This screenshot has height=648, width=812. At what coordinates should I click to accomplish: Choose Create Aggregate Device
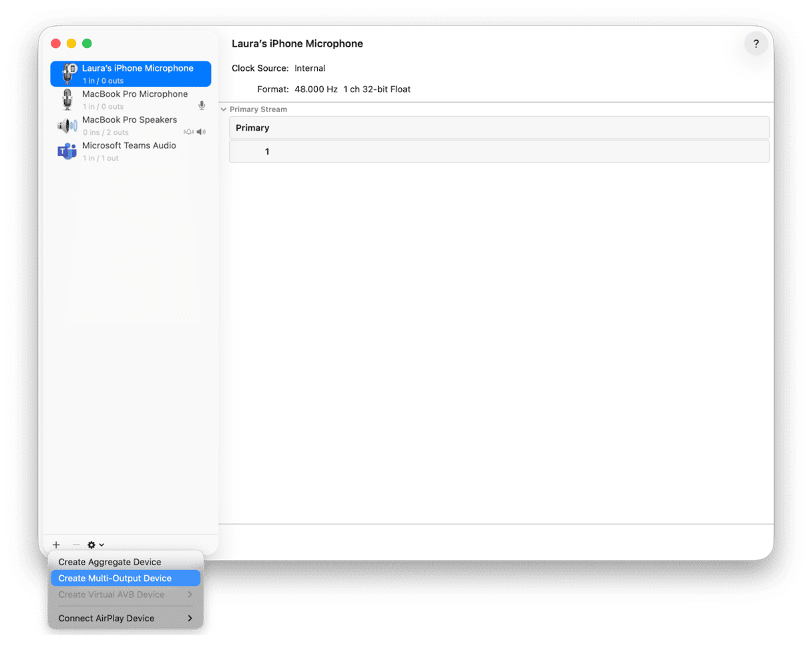point(126,562)
